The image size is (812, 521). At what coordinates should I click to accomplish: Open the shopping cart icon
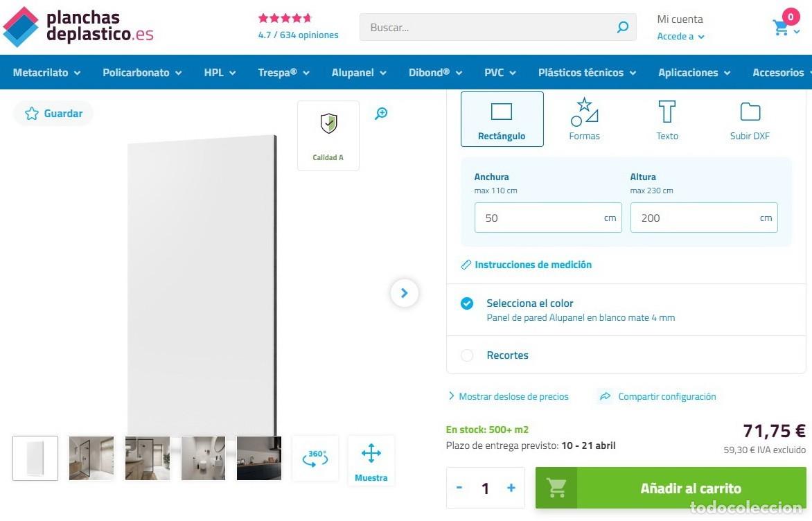(780, 28)
